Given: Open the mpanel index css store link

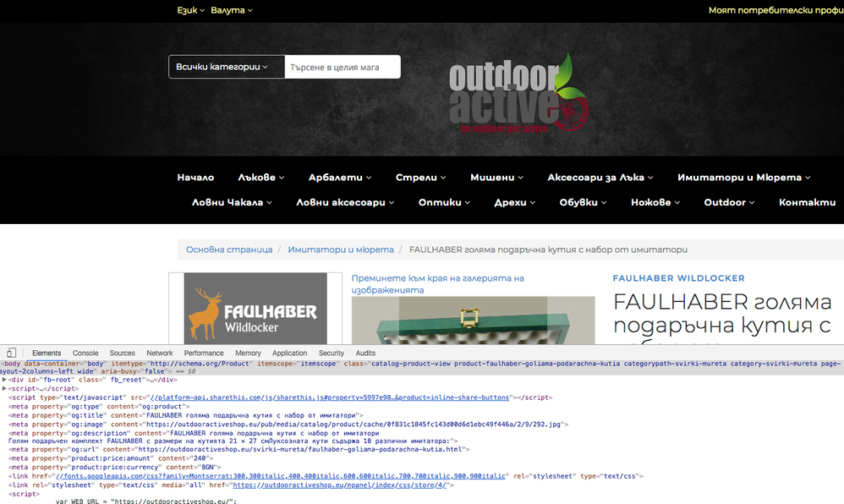Looking at the screenshot, I should (x=339, y=485).
